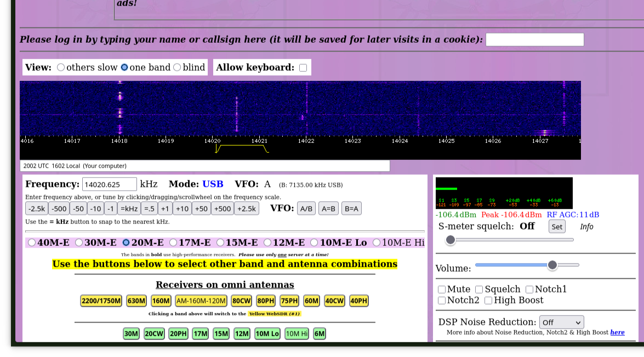The height and width of the screenshot is (357, 644).
Task: Select the 20CW band button
Action: click(154, 333)
